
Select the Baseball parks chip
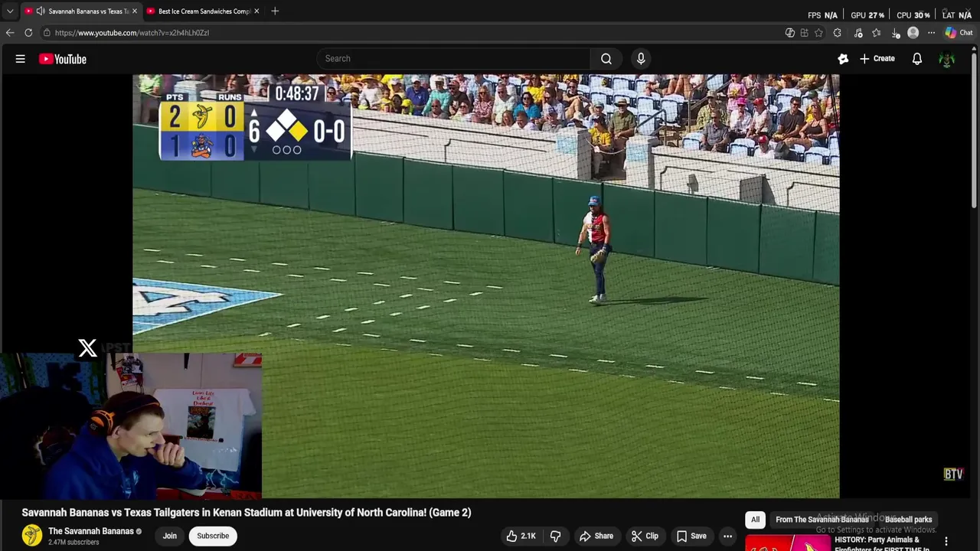(x=908, y=520)
